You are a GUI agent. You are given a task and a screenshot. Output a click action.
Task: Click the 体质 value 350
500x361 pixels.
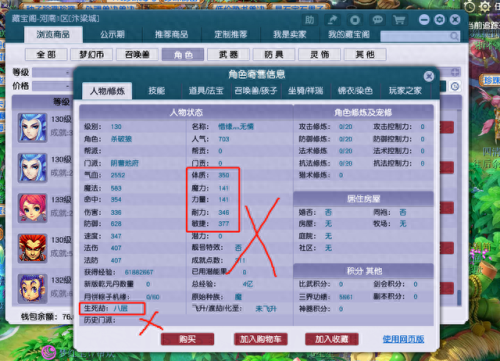pyautogui.click(x=224, y=175)
